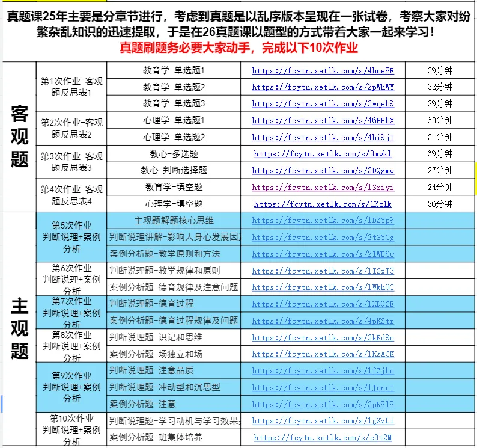477x448 pixels.
Task: Open link ending in 21WB6w
Action: coord(323,254)
